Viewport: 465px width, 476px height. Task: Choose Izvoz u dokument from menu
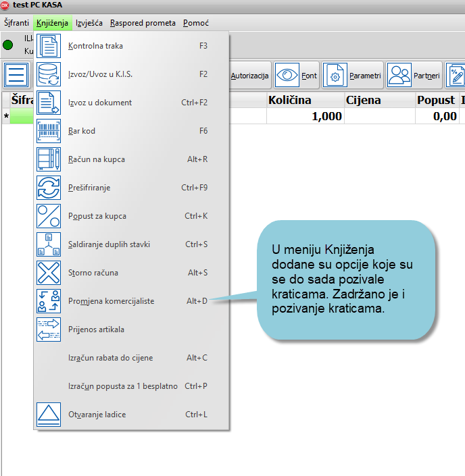click(100, 103)
